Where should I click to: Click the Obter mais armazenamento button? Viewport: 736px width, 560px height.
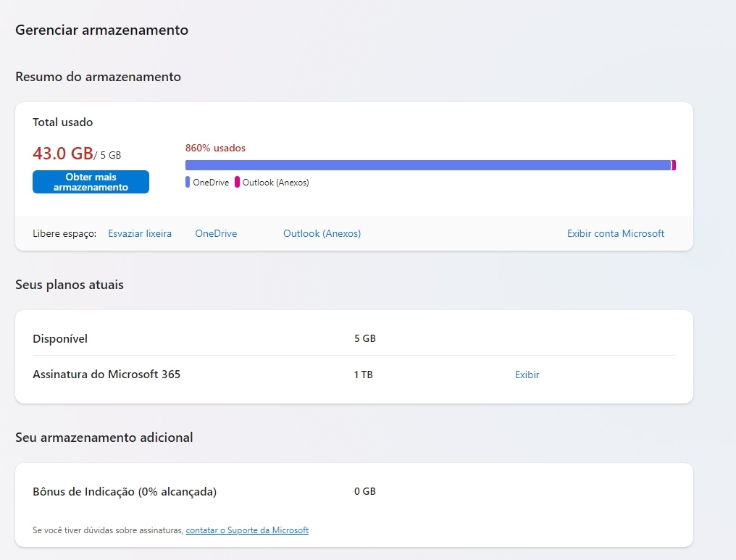coord(91,182)
